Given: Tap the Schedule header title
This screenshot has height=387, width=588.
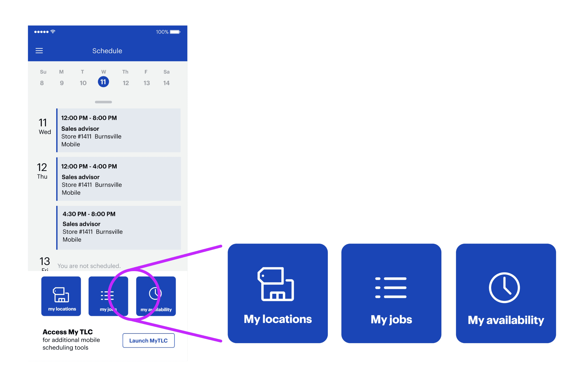Looking at the screenshot, I should tap(107, 51).
